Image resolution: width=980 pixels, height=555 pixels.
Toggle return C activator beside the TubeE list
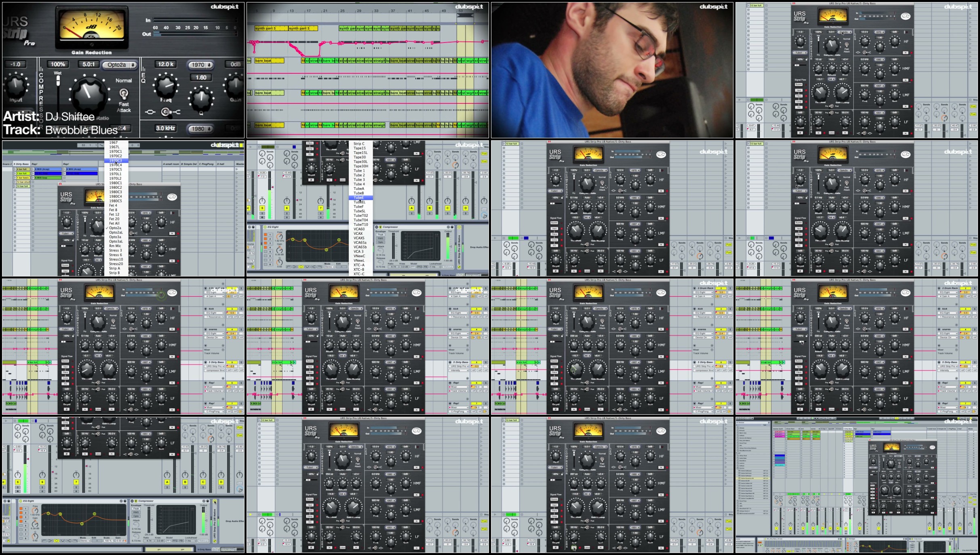[x=447, y=208]
